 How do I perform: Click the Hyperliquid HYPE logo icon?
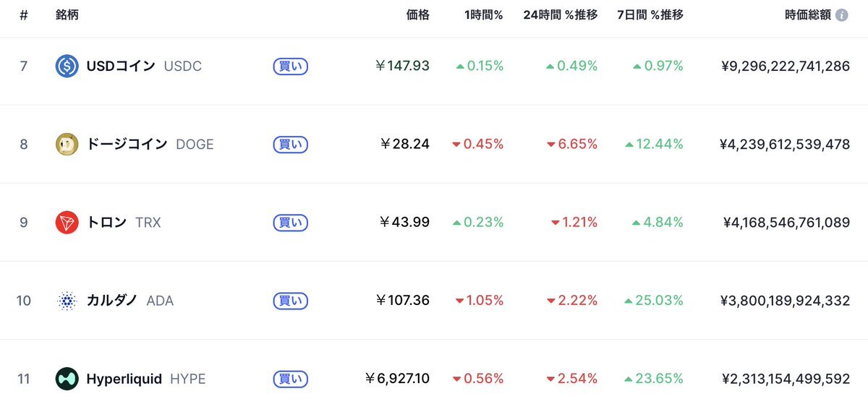pos(67,379)
